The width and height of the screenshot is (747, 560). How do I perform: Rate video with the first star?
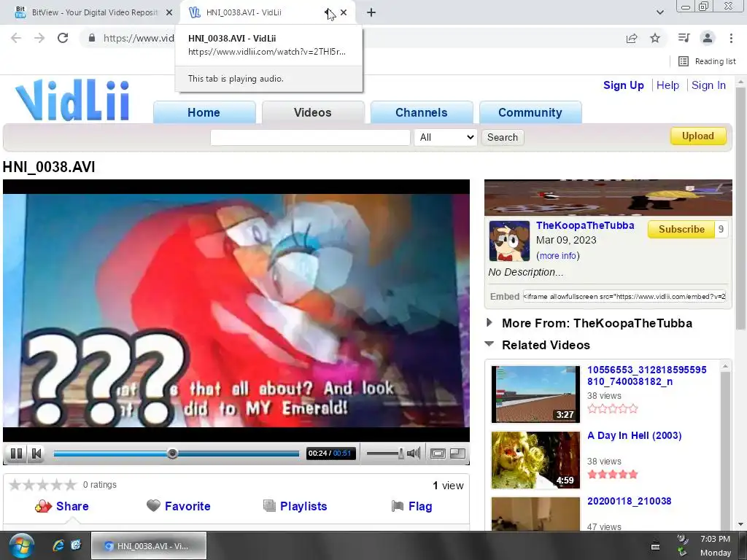[15, 485]
